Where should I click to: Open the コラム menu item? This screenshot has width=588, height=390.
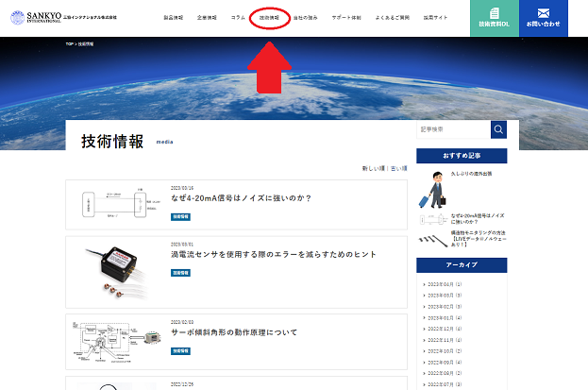tap(238, 18)
